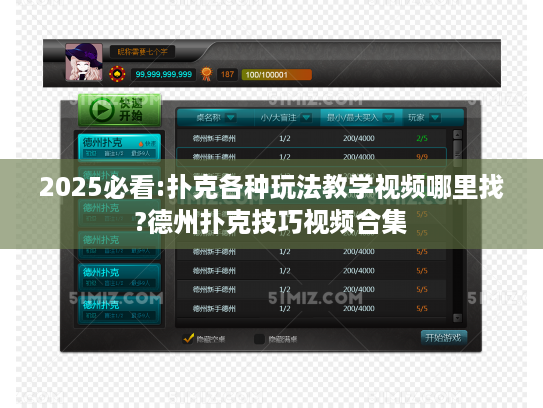Check the 隐藏满桌 checkbox
The height and width of the screenshot is (408, 543).
(259, 339)
